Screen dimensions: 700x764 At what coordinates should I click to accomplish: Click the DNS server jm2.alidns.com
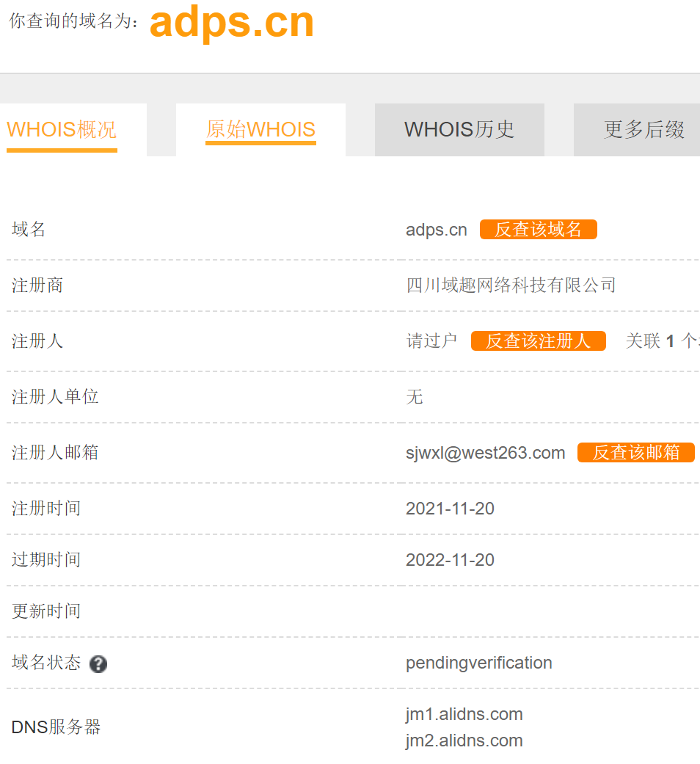pos(464,741)
